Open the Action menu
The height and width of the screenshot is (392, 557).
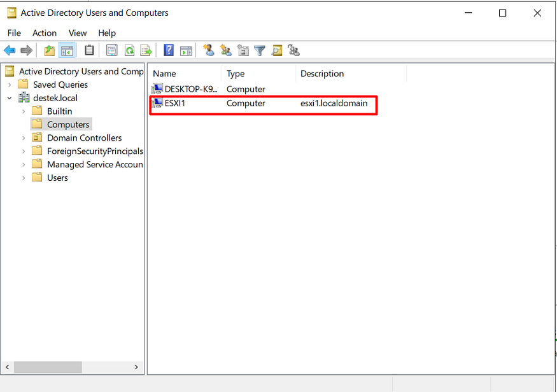45,33
